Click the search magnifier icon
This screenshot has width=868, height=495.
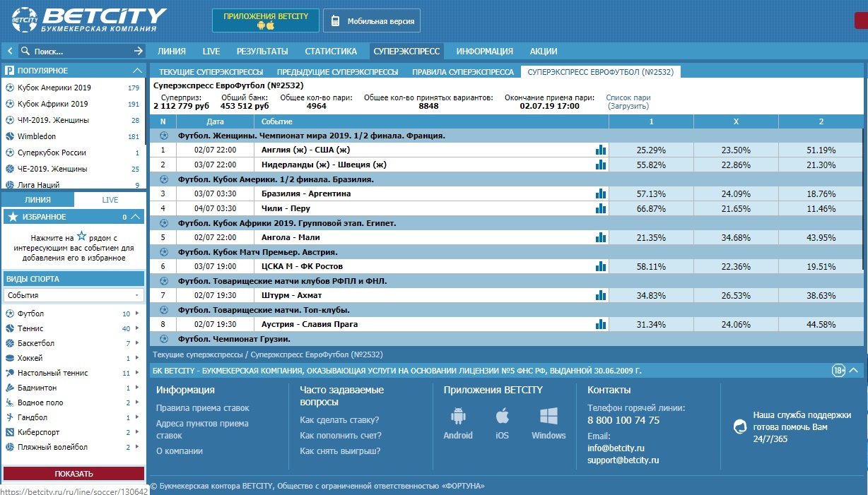click(x=25, y=51)
